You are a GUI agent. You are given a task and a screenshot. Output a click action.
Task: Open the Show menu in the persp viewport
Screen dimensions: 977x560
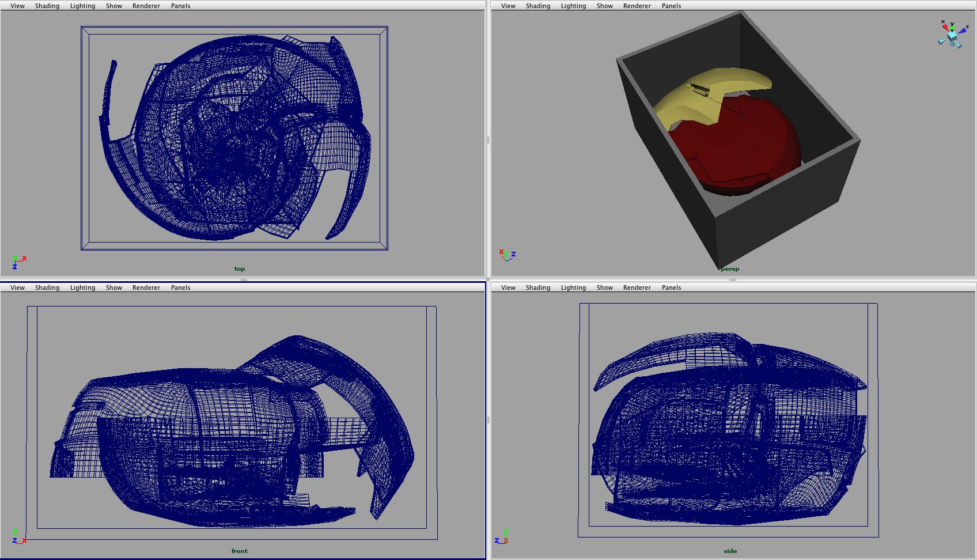click(604, 5)
